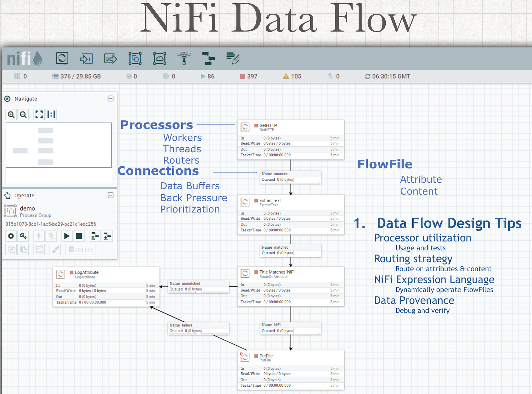Image resolution: width=532 pixels, height=394 pixels.
Task: Zoom in using Navigate panel
Action: [x=11, y=114]
